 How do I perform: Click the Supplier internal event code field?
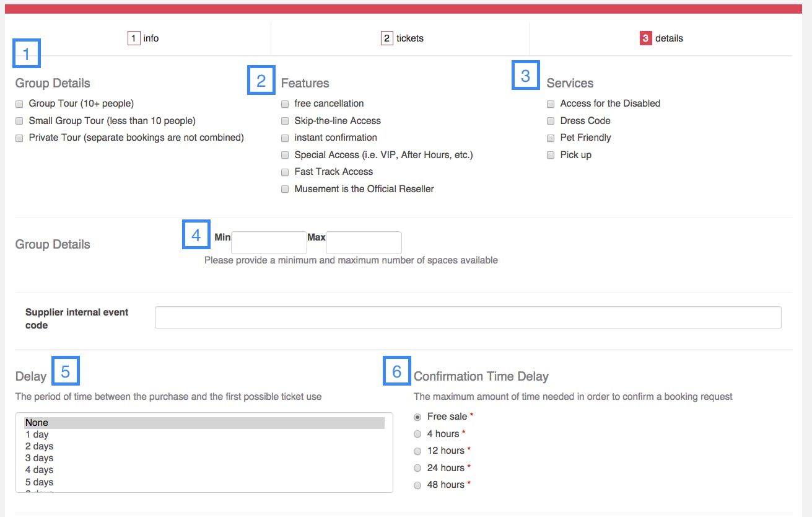(468, 317)
